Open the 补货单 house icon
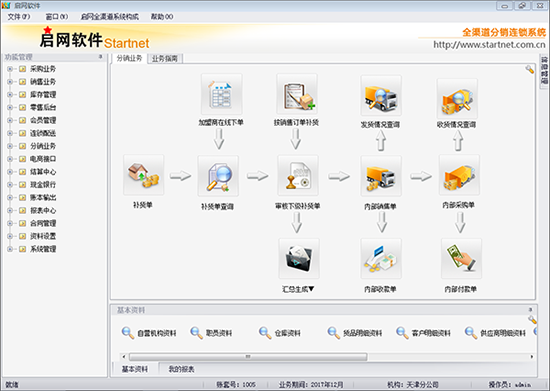The height and width of the screenshot is (391, 550). (x=143, y=175)
